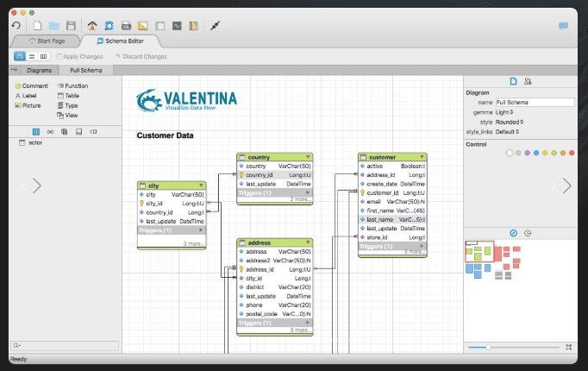Open the style_links Default dropdown
This screenshot has height=371, width=588.
tap(507, 132)
